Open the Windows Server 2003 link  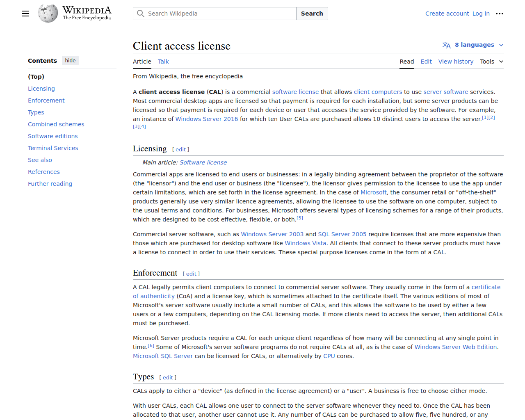click(x=272, y=234)
